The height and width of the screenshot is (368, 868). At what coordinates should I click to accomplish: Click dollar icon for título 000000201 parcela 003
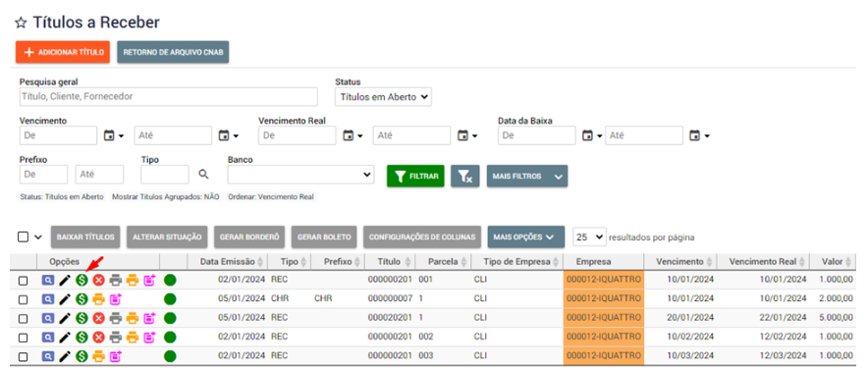coord(81,356)
